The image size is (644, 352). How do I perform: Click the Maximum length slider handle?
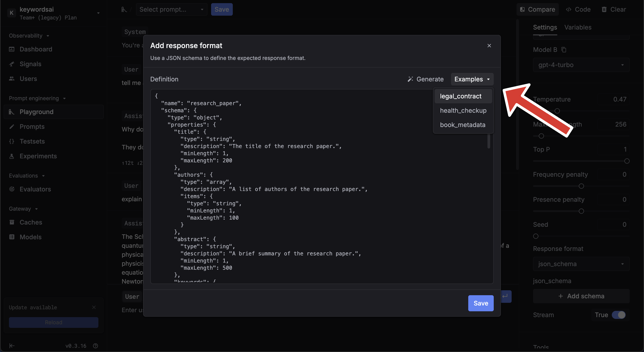pyautogui.click(x=541, y=136)
